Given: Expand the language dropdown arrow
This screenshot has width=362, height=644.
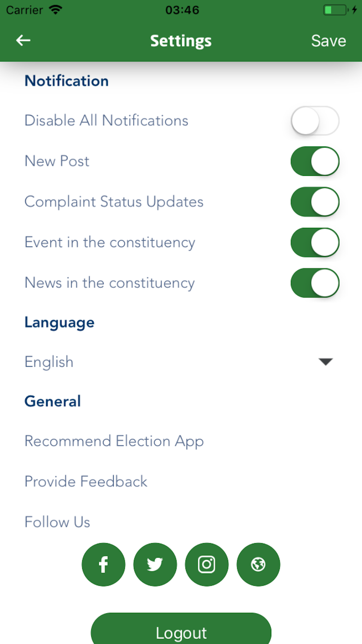Looking at the screenshot, I should (x=325, y=361).
